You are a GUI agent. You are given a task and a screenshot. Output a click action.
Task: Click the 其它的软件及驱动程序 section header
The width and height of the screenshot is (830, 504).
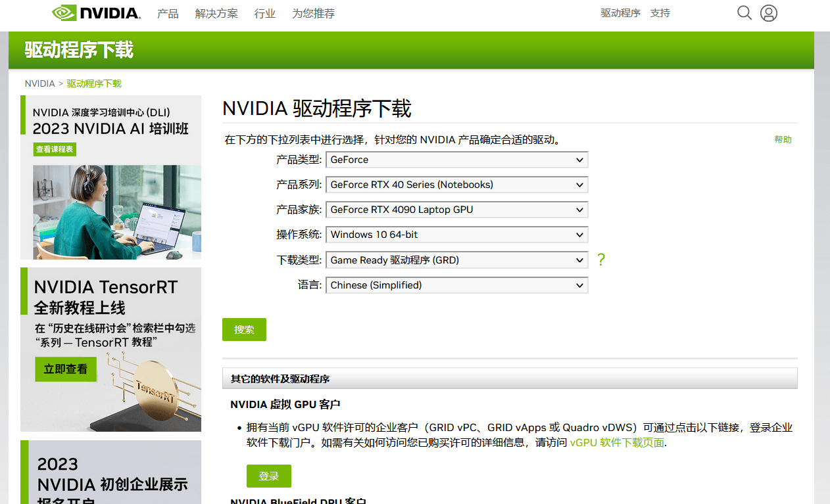point(510,378)
